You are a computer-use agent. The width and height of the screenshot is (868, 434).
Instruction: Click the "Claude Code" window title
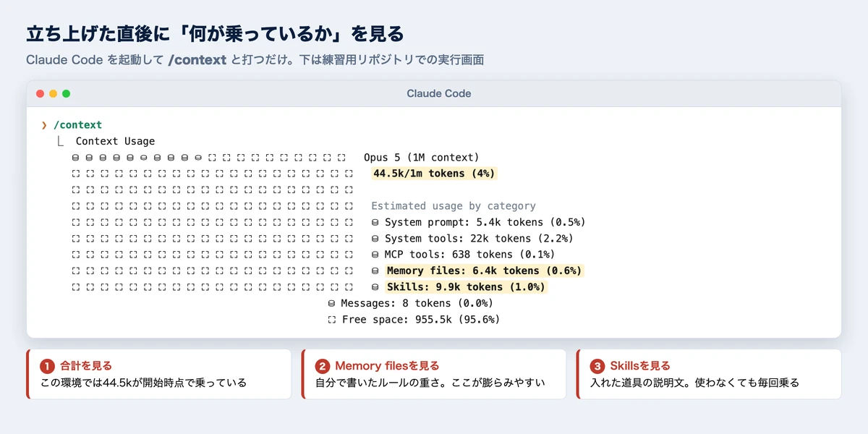coord(439,93)
